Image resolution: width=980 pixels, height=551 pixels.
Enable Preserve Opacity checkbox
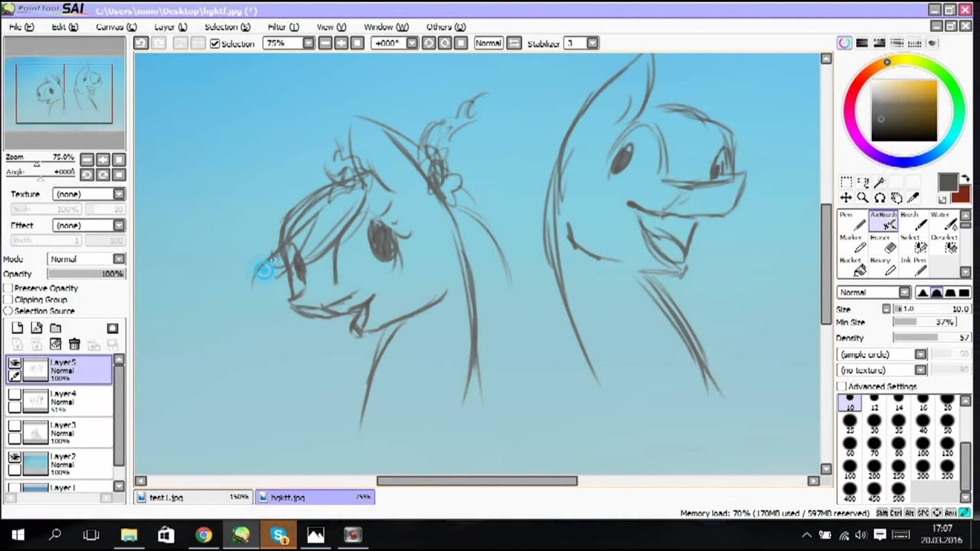pyautogui.click(x=8, y=289)
